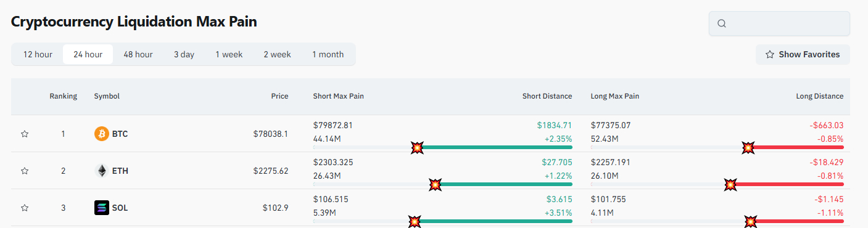Click BTC long max pain explosion marker
The image size is (868, 228).
[x=748, y=148]
